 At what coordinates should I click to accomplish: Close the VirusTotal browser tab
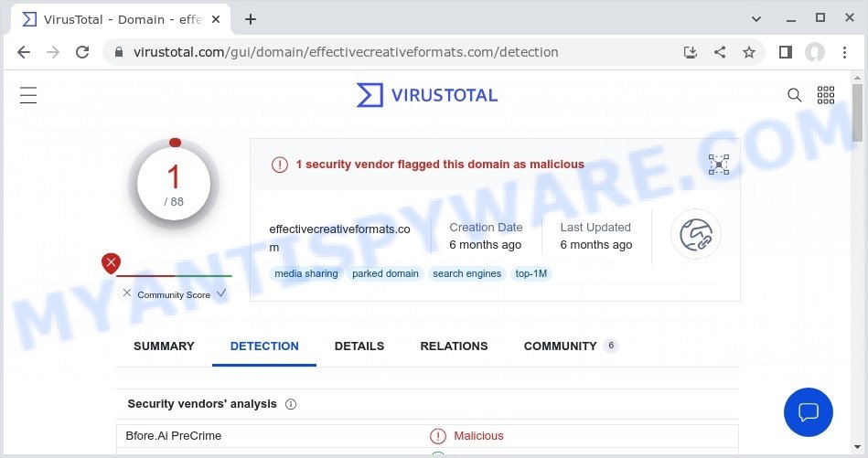point(216,19)
